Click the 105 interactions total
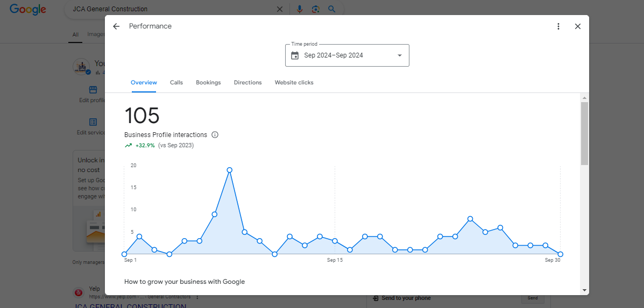Image resolution: width=644 pixels, height=308 pixels. click(141, 115)
